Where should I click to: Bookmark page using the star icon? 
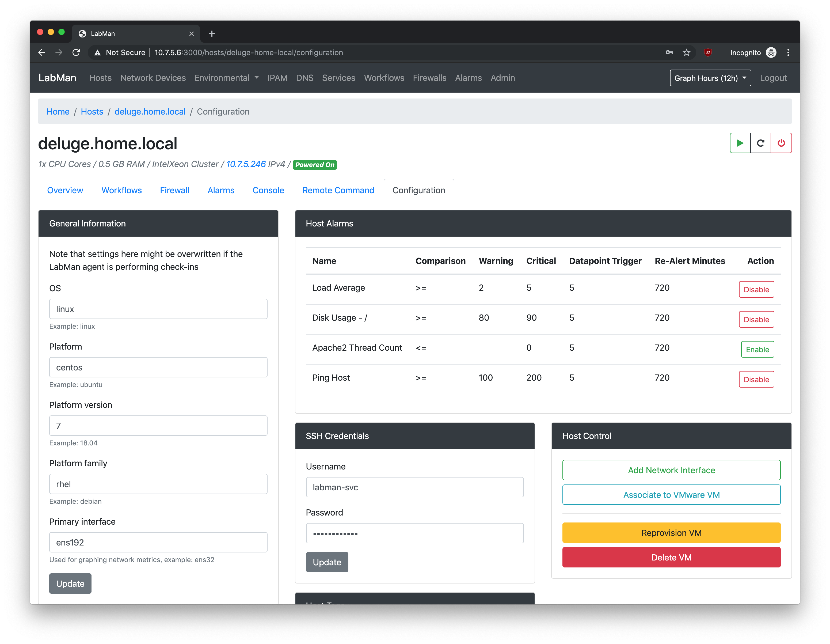[x=686, y=52]
